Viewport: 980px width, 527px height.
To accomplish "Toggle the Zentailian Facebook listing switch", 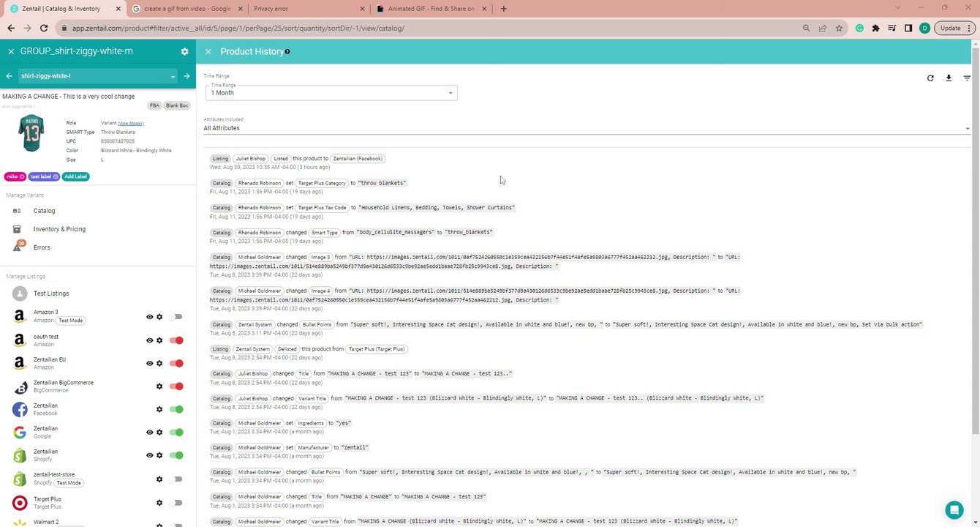I will 176,409.
